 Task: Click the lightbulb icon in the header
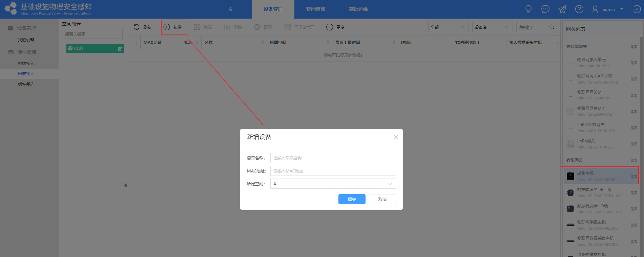[x=528, y=9]
